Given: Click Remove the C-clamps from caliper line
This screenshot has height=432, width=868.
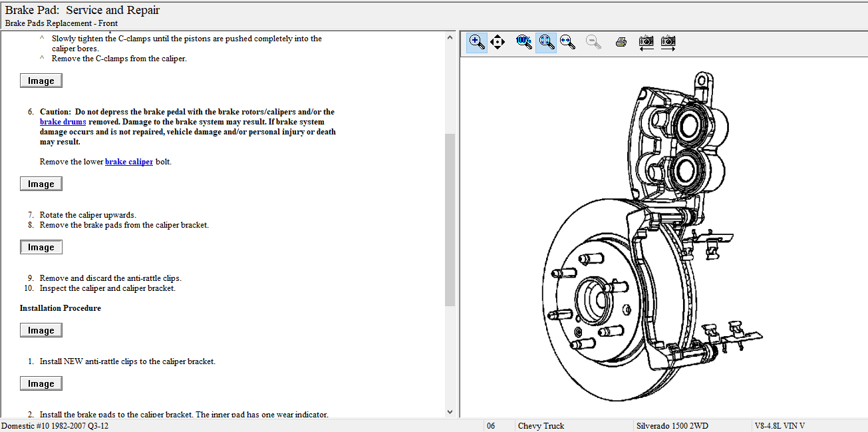Looking at the screenshot, I should coord(119,59).
